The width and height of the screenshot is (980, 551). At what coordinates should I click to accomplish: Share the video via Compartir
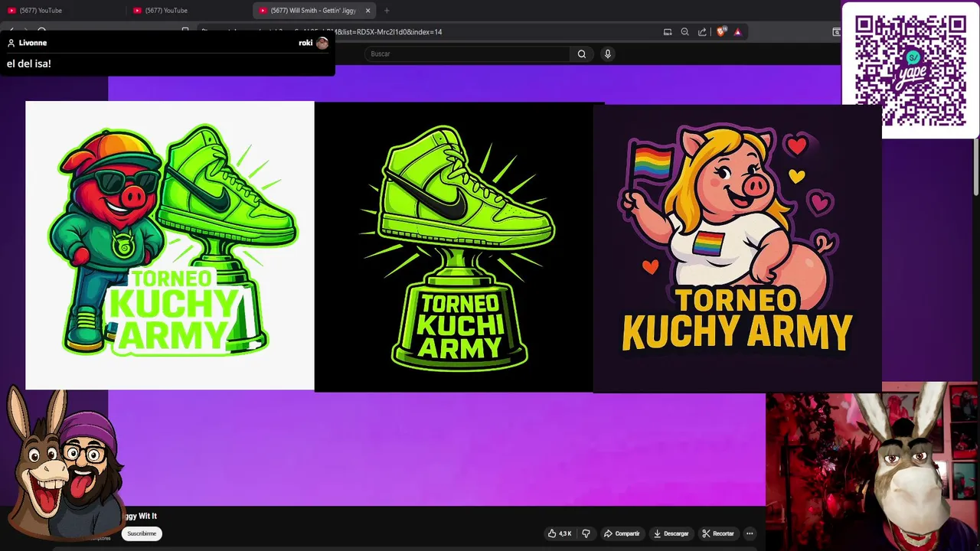(x=622, y=533)
